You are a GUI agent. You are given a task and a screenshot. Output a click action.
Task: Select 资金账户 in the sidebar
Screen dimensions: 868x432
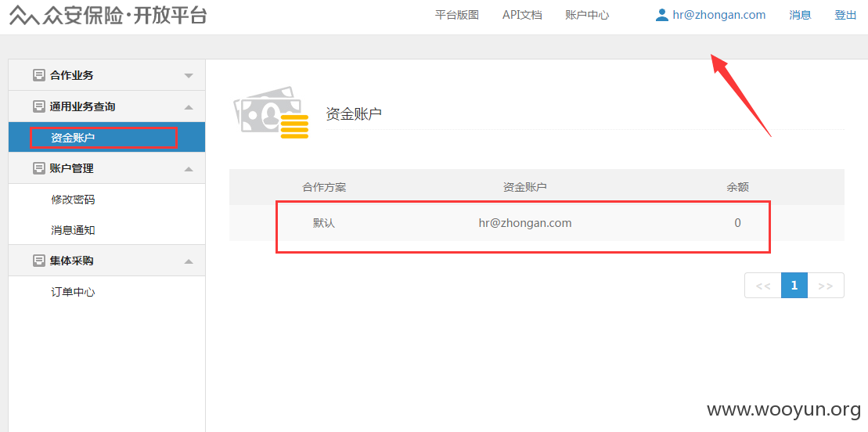tap(107, 137)
